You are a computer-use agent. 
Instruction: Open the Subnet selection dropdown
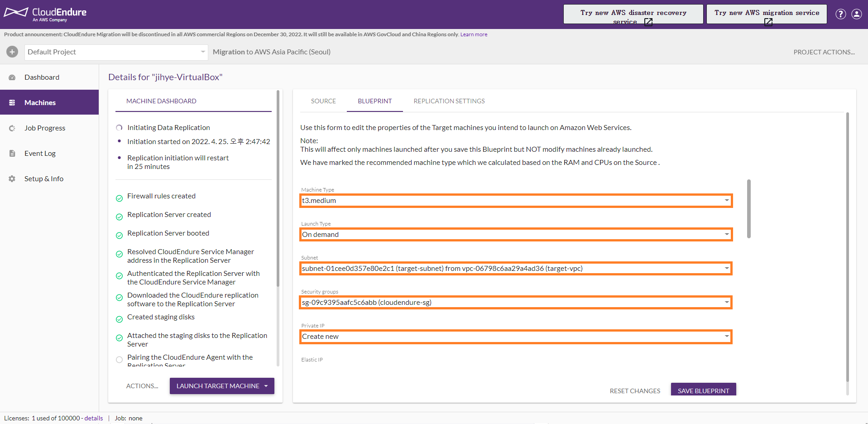tap(516, 269)
